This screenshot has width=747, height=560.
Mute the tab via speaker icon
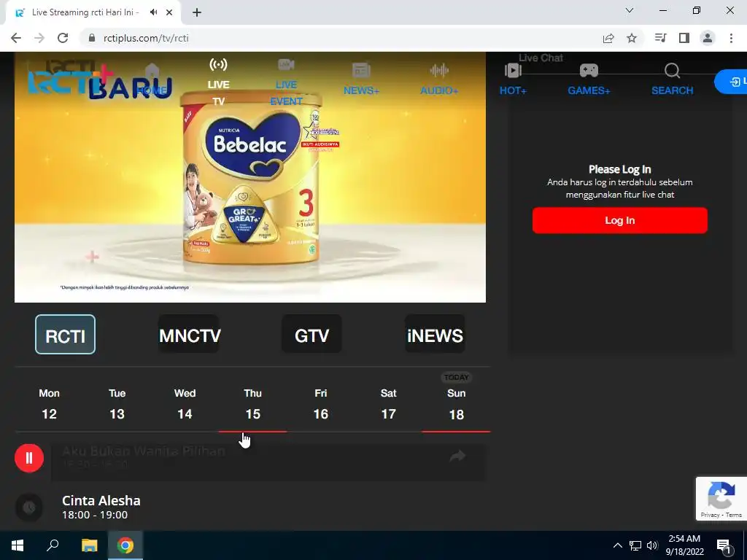click(x=153, y=12)
